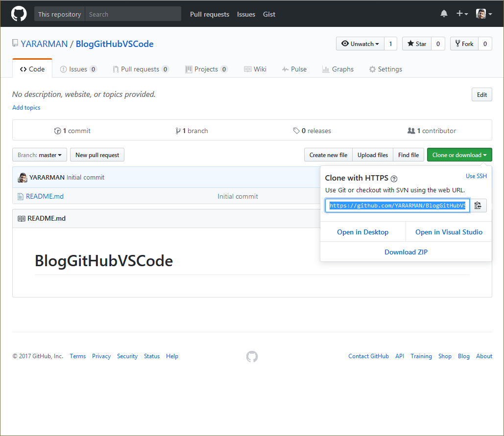Open the YARARMAN owner profile link
504x436 pixels.
coord(44,44)
